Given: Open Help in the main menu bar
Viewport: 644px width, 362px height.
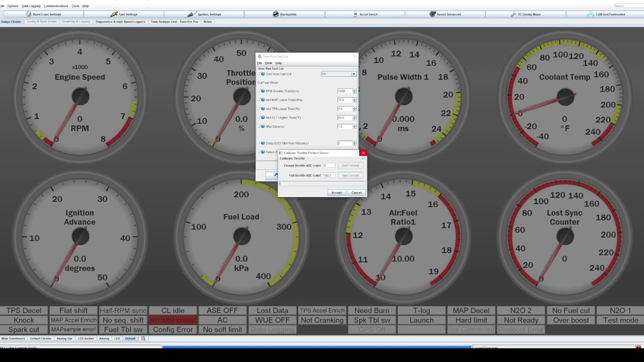Looking at the screenshot, I should (86, 6).
